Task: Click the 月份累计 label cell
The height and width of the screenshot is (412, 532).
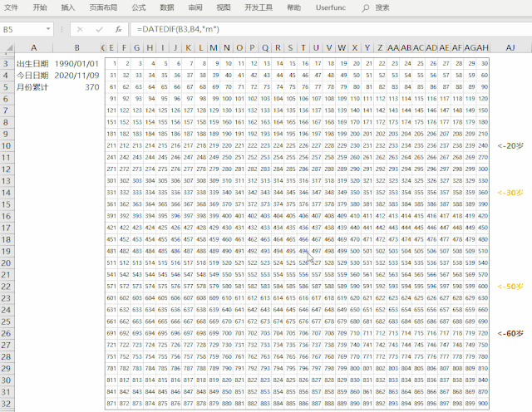Action: point(33,87)
